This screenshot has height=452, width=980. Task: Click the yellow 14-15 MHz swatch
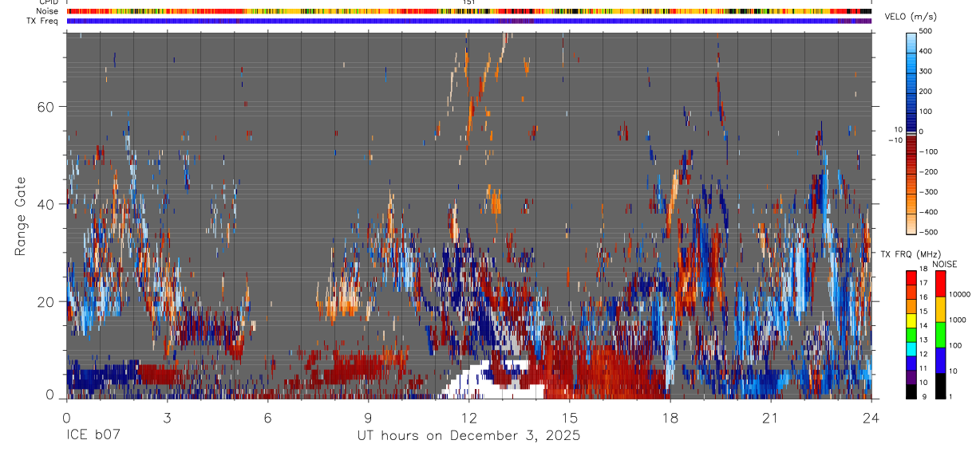(911, 320)
